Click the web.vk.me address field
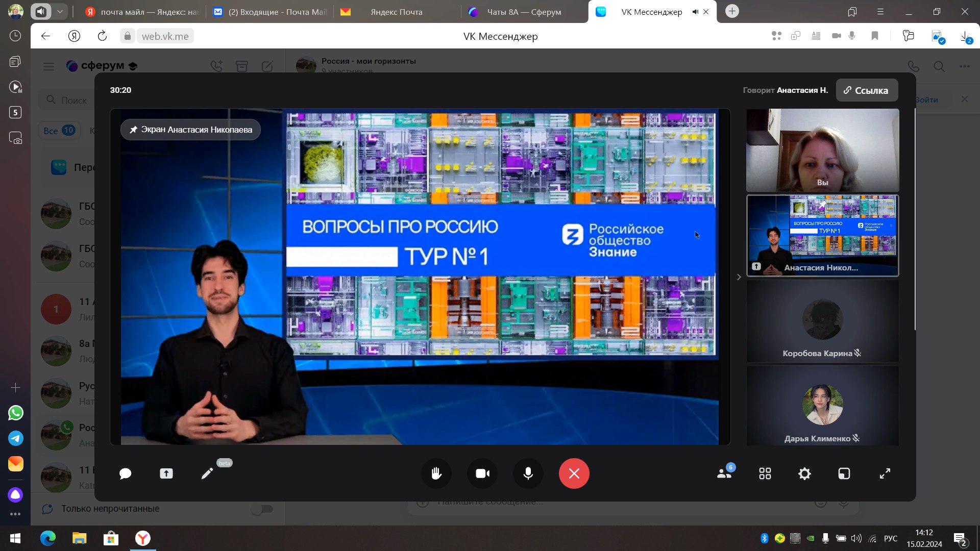This screenshot has width=980, height=551. [x=165, y=36]
